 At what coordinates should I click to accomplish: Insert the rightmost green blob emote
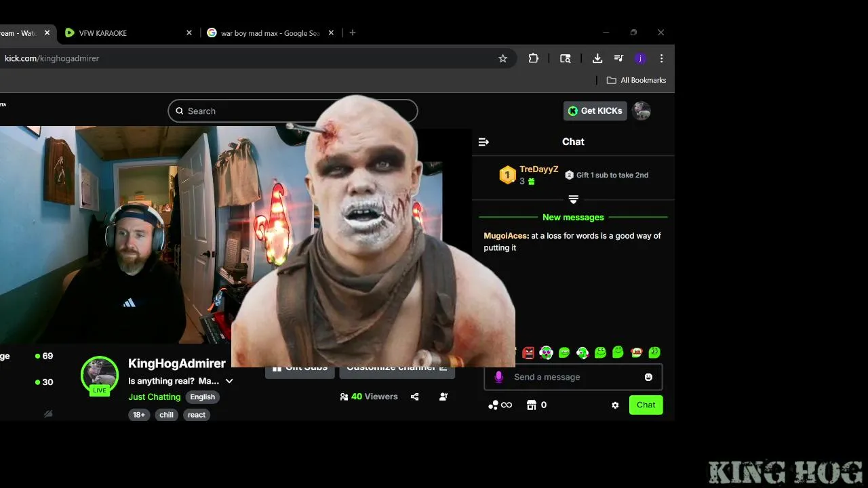(654, 352)
